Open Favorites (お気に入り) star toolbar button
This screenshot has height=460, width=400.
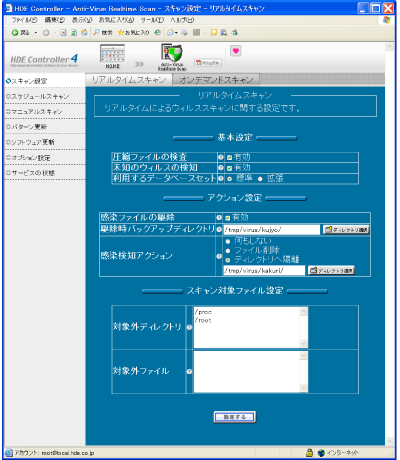(133, 33)
